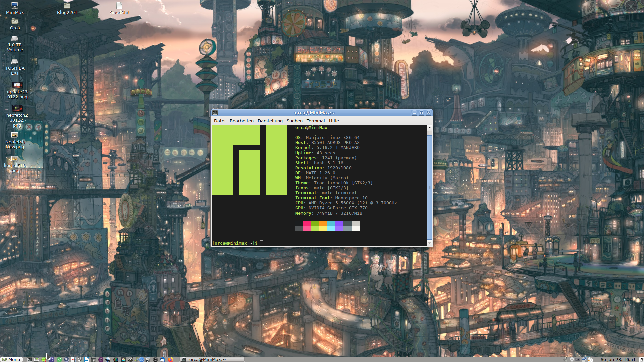Open the Terminal menu in terminal window
The height and width of the screenshot is (362, 644).
click(x=316, y=121)
